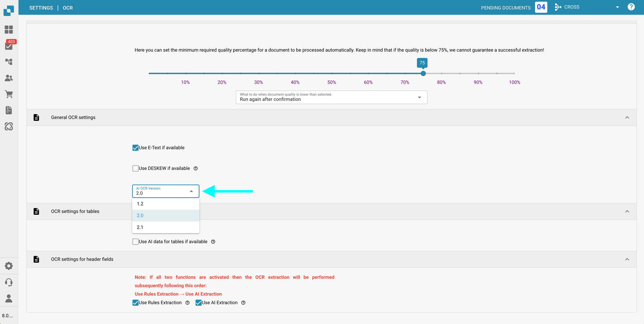
Task: Open the settings gear in sidebar
Action: 9,266
